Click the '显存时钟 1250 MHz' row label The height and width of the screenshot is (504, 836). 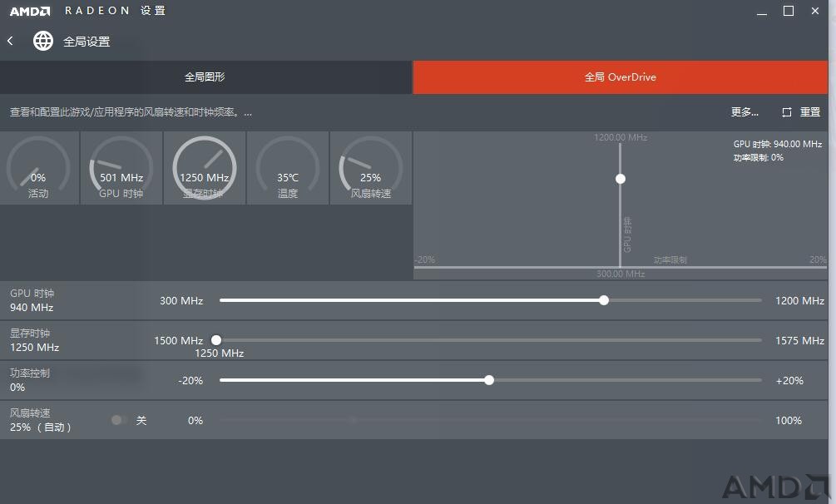[x=35, y=340]
